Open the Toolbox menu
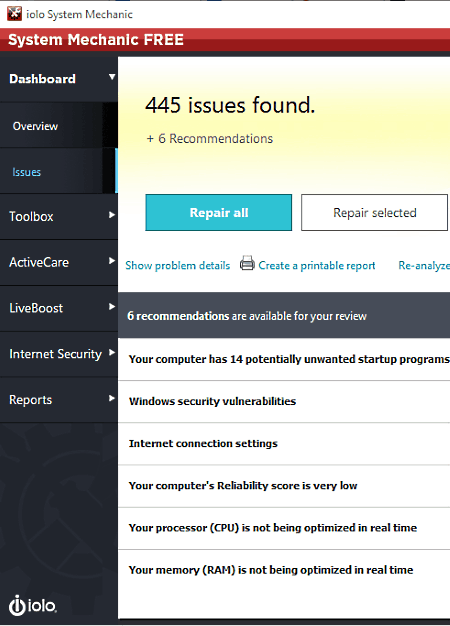450x626 pixels. tap(59, 217)
